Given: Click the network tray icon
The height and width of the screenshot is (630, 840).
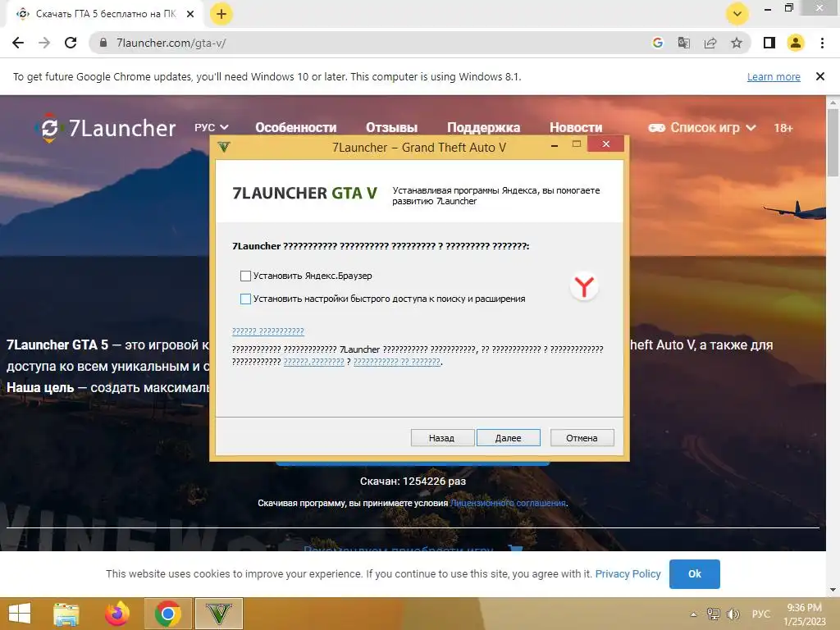Looking at the screenshot, I should [713, 614].
